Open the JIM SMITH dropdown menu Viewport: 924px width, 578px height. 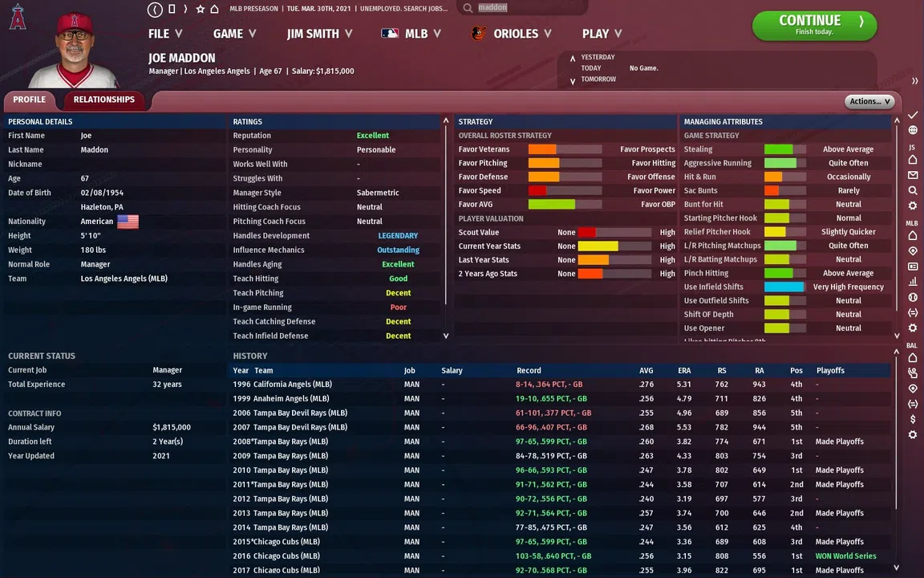[x=319, y=34]
